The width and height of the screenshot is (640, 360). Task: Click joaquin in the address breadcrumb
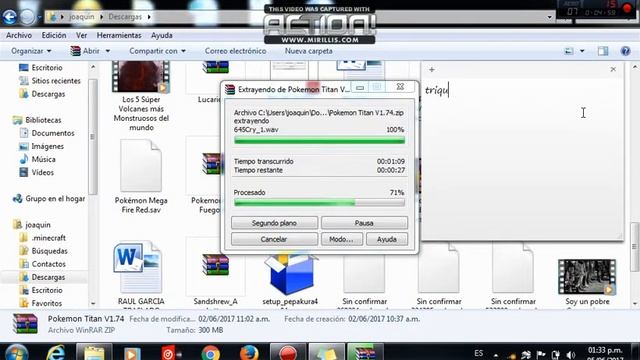pyautogui.click(x=82, y=17)
